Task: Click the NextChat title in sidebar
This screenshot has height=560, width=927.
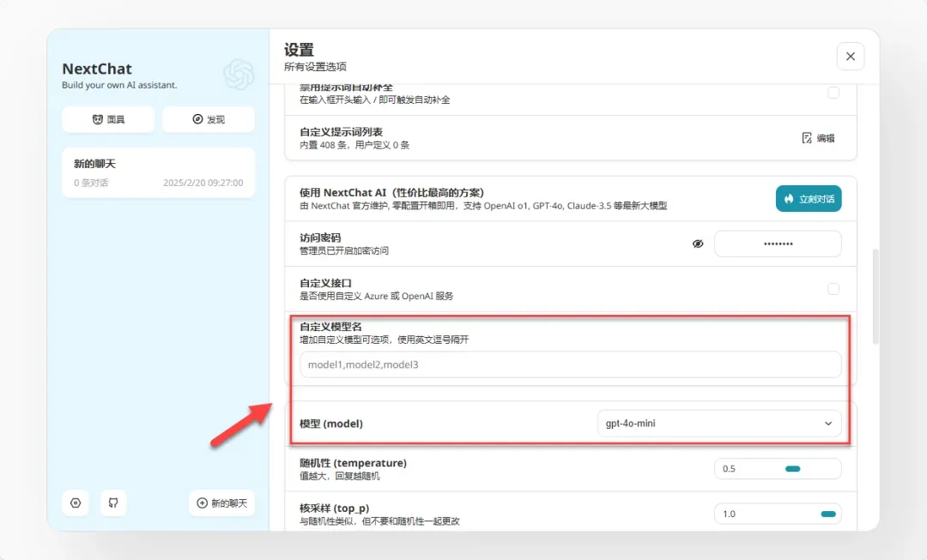Action: click(97, 69)
